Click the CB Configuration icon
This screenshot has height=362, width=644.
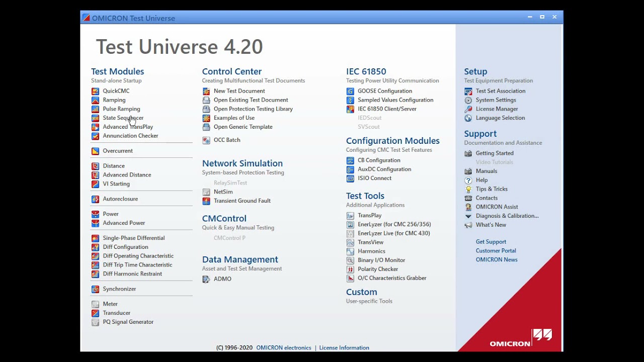point(350,161)
